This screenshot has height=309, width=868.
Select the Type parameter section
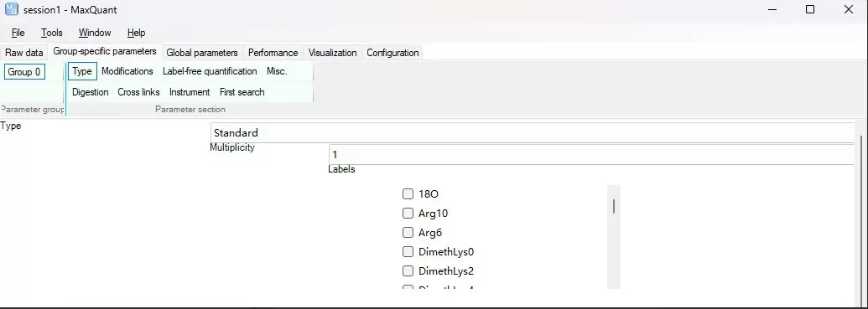click(x=82, y=71)
